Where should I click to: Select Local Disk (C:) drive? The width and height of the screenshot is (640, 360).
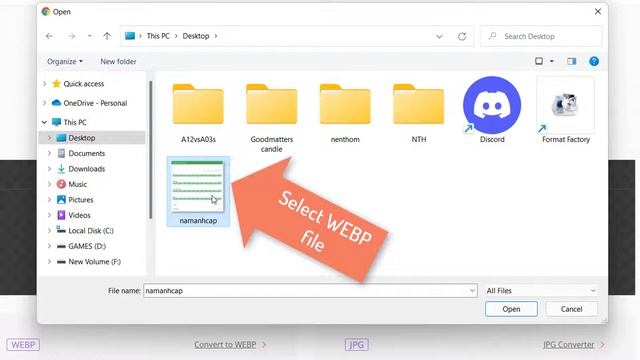coord(91,231)
